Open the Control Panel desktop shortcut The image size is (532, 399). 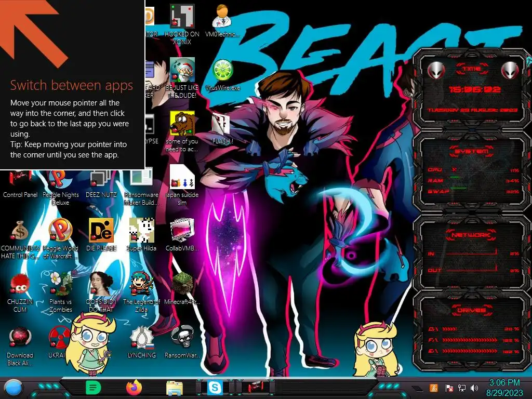20,184
